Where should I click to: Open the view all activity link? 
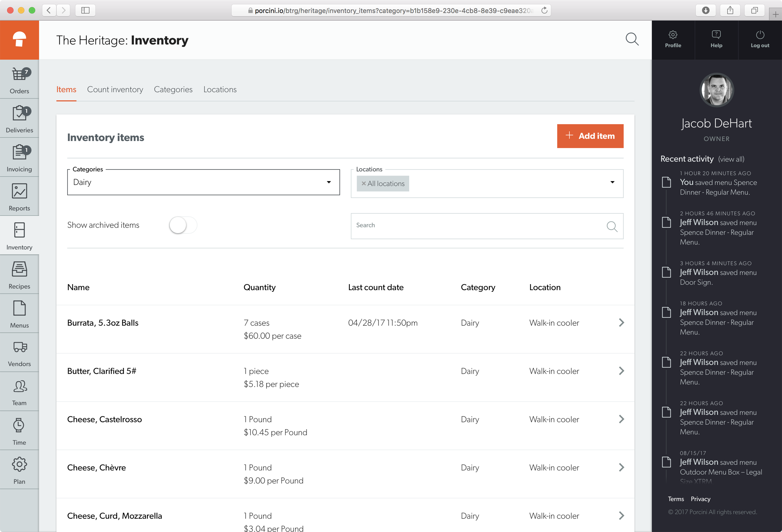731,159
